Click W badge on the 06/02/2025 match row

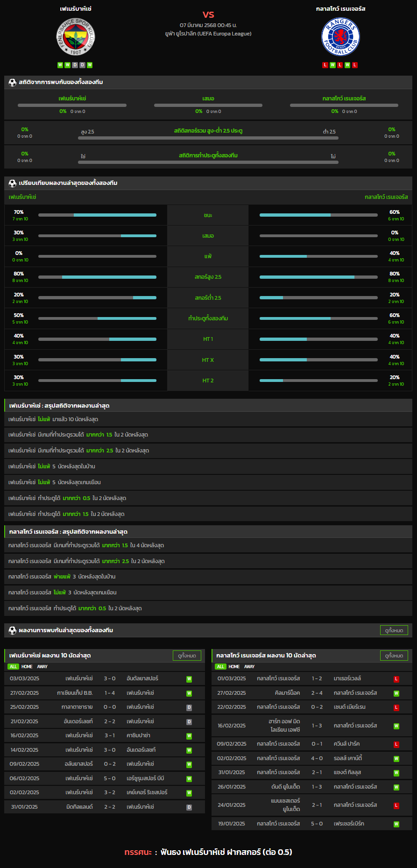189,779
